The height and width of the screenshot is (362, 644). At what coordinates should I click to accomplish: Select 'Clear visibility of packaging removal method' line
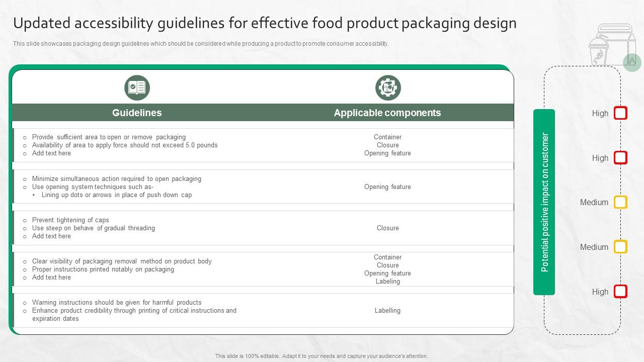122,261
